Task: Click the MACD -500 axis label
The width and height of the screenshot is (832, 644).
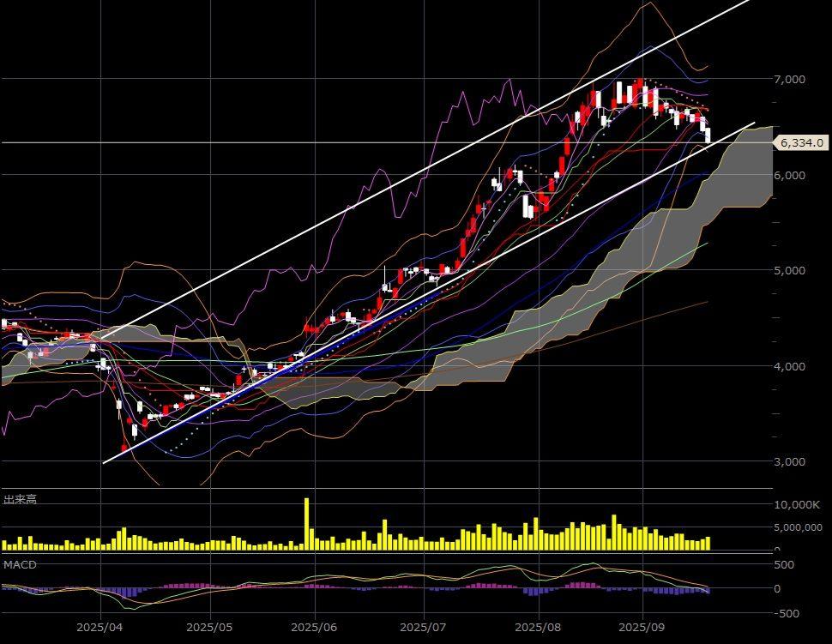Action: point(788,613)
